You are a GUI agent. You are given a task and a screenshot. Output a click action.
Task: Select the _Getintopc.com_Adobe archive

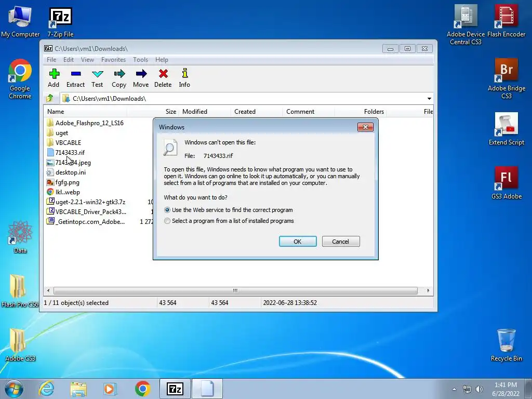(91, 222)
